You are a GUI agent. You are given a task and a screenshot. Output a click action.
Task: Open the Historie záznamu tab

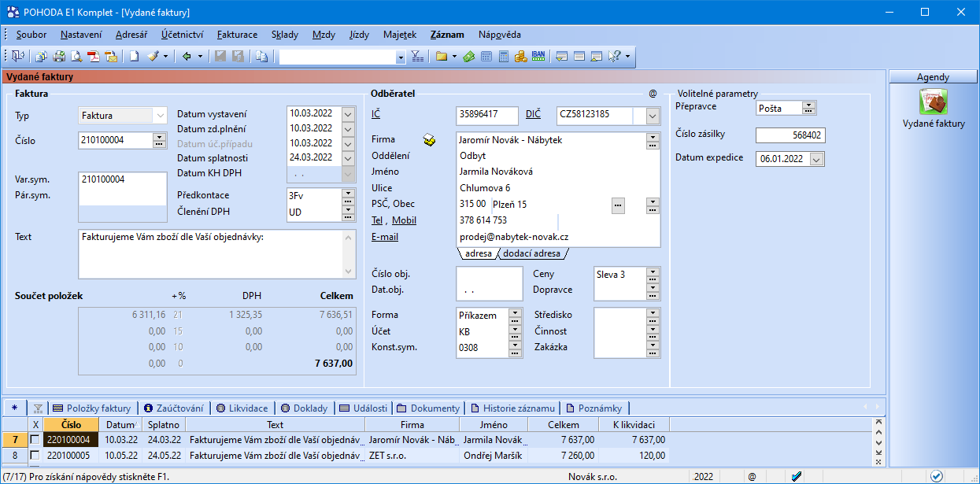[x=514, y=408]
